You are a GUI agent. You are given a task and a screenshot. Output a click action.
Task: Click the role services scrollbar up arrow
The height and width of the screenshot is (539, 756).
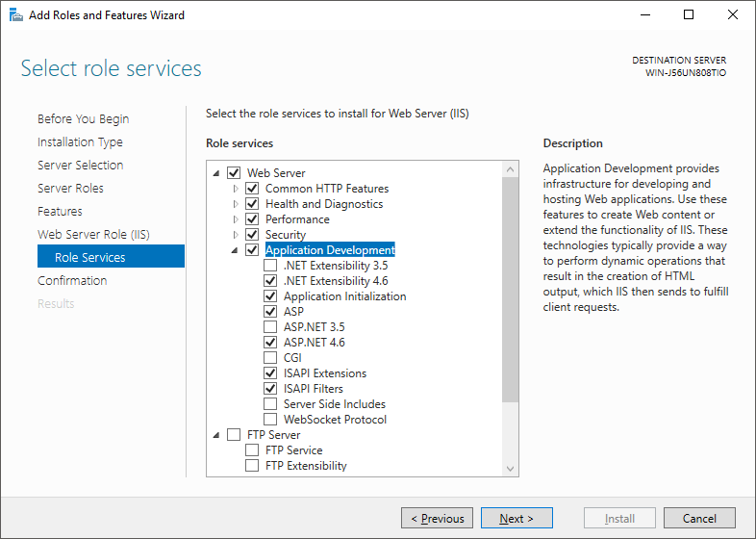[x=510, y=169]
